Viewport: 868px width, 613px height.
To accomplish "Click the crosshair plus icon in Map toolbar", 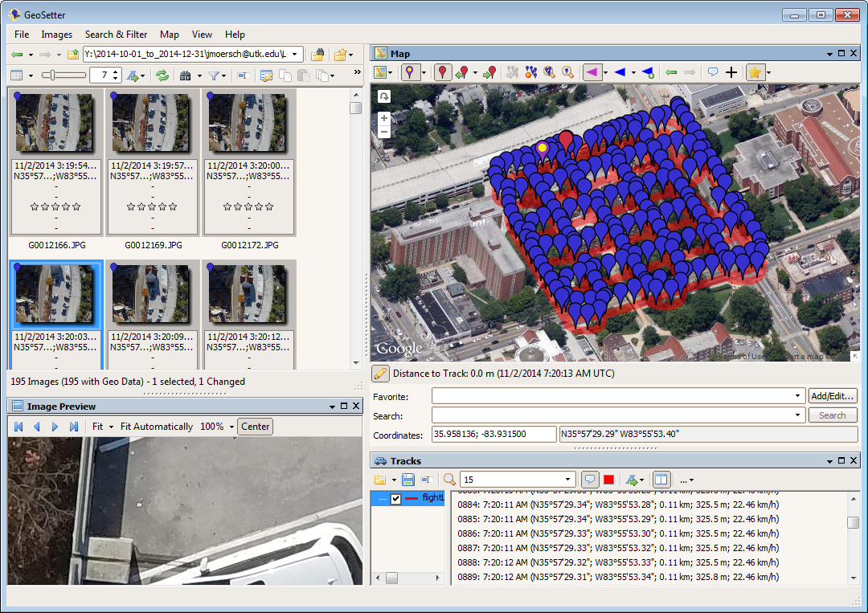I will pos(731,72).
